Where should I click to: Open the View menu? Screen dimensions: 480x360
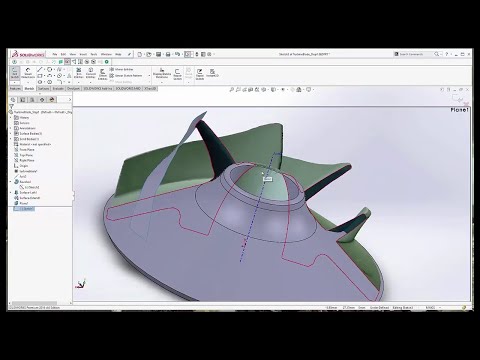click(x=73, y=54)
